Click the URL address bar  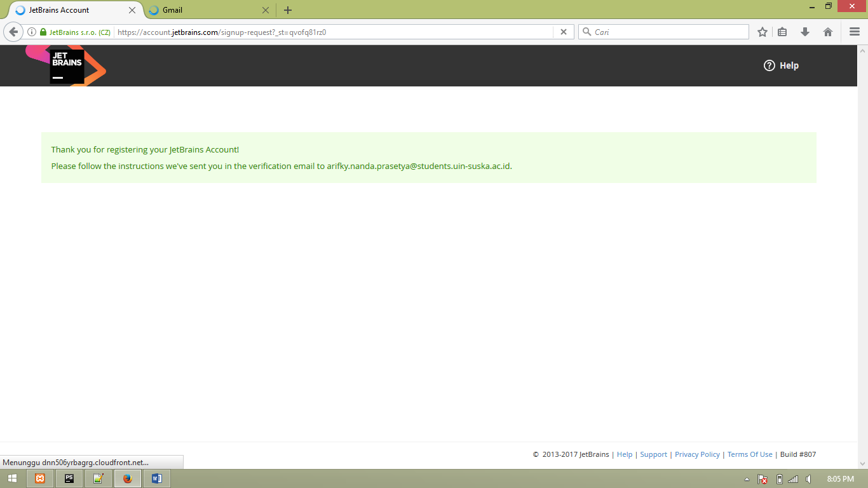pyautogui.click(x=334, y=32)
